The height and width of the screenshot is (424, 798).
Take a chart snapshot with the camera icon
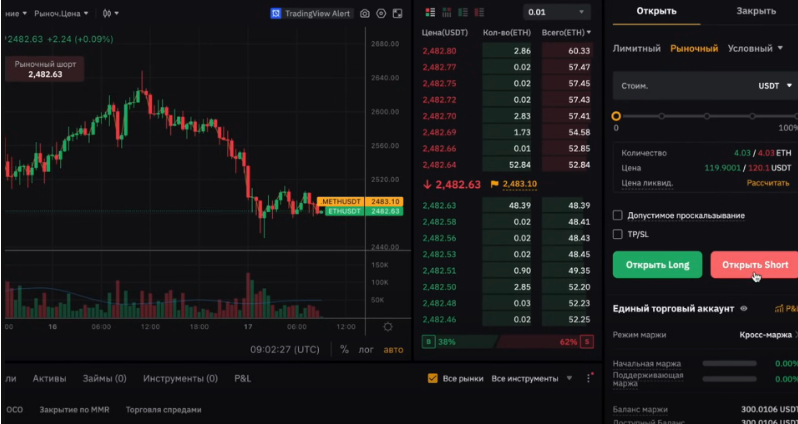click(364, 14)
